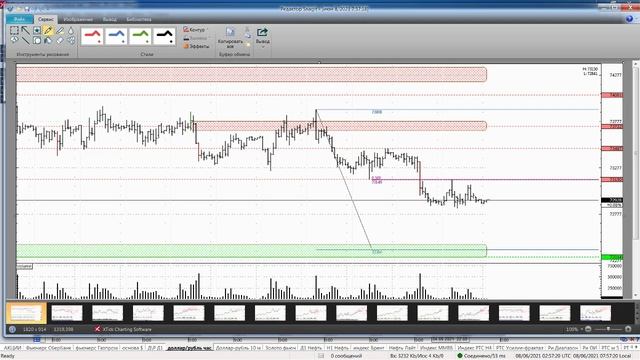
Task: Open the фьючерс Сбербанк chart tab
Action: [x=48, y=348]
